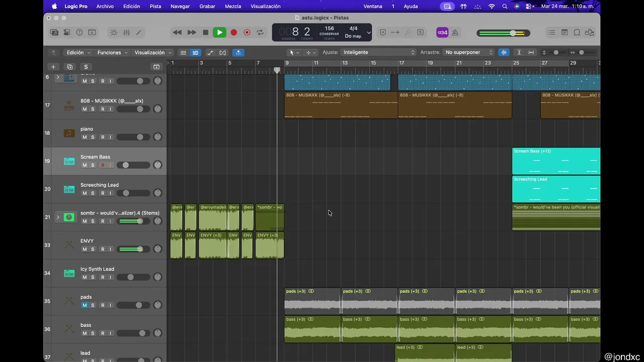Click the duplicate track button

pos(69,67)
